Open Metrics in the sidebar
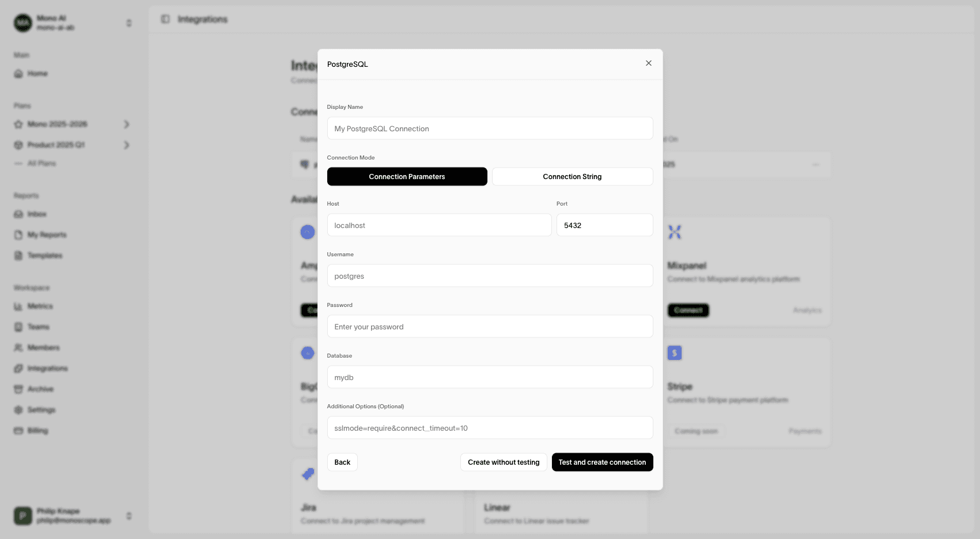Image resolution: width=980 pixels, height=539 pixels. [40, 306]
